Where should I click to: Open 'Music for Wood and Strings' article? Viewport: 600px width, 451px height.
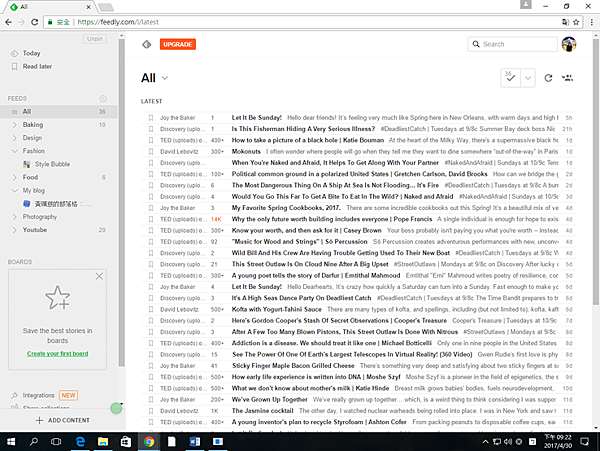[299, 242]
